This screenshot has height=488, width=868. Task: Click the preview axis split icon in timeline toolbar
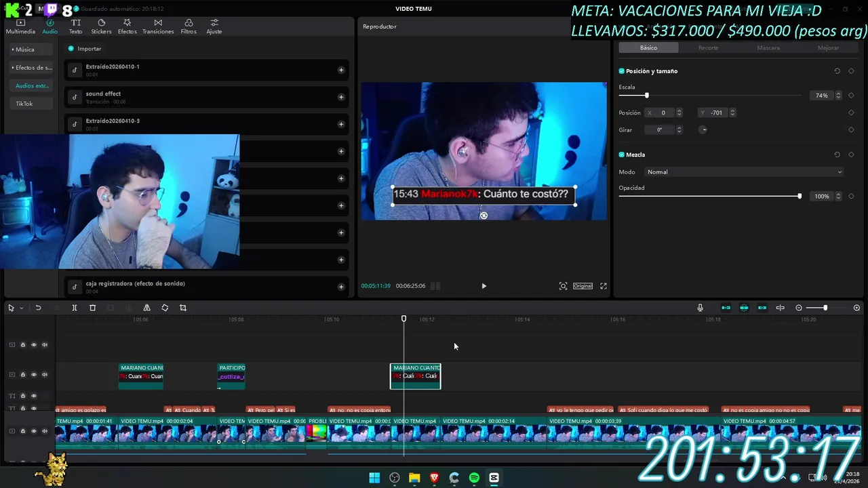click(781, 308)
